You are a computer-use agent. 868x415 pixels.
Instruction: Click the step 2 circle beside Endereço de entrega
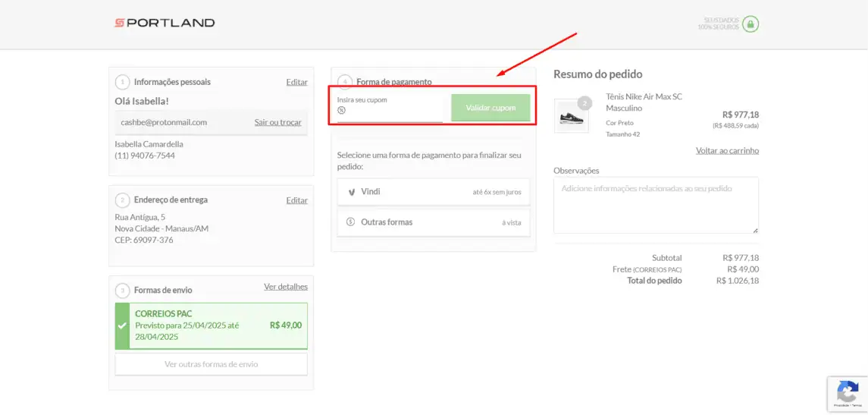click(122, 200)
